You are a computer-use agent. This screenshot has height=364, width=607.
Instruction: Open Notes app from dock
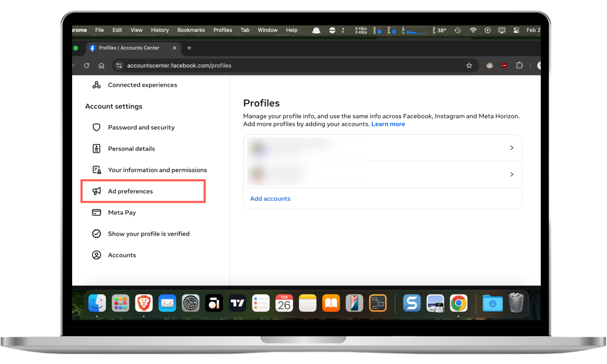click(308, 303)
